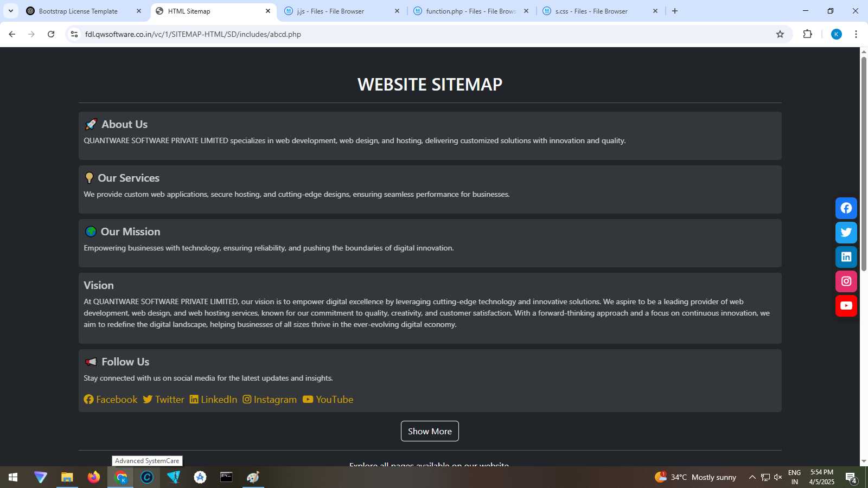Click the floating Facebook sidebar icon
Screen dimensions: 868x488
pyautogui.click(x=846, y=208)
